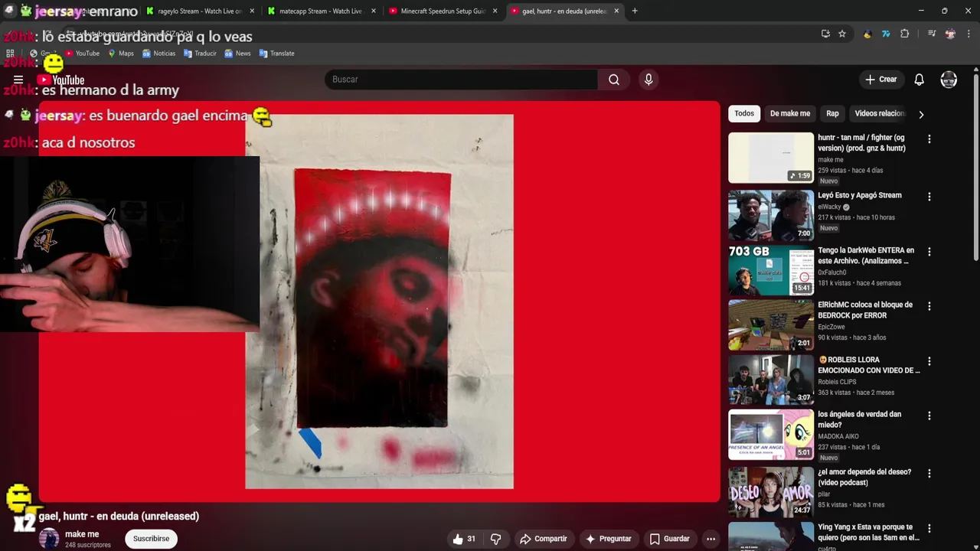The width and height of the screenshot is (980, 551).
Task: Open options for 'huntr - tan mal' video
Action: coord(929,139)
